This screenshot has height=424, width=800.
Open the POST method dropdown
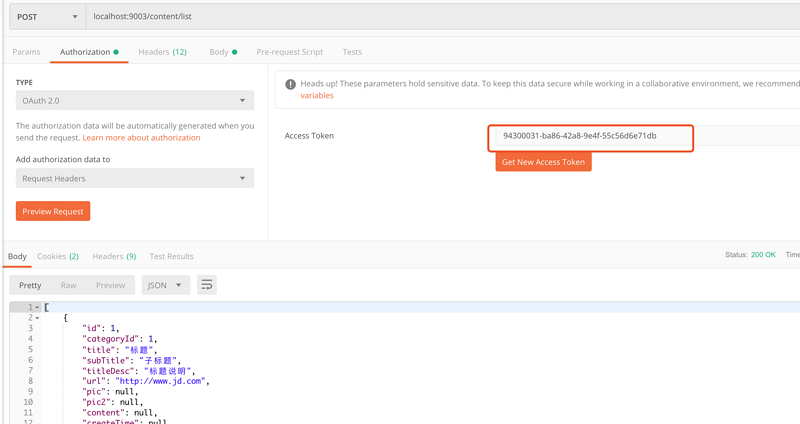(46, 16)
